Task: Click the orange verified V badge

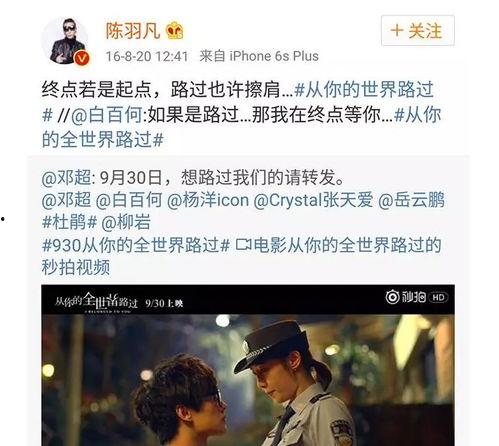Action: (82, 59)
